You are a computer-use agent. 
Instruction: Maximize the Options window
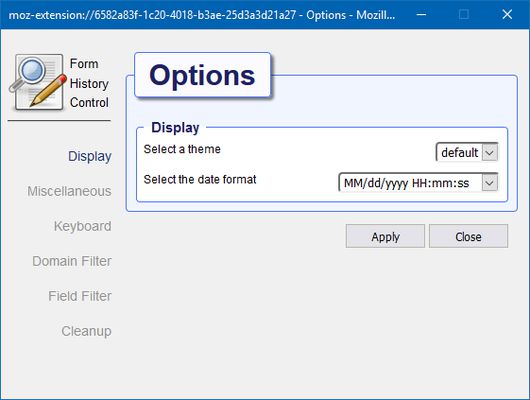coord(464,14)
